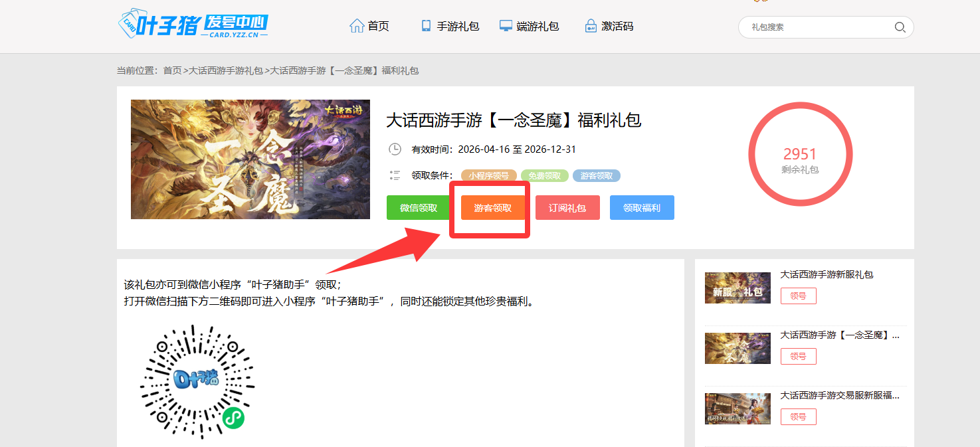Click the clock icon beside 有效时间

click(x=395, y=149)
